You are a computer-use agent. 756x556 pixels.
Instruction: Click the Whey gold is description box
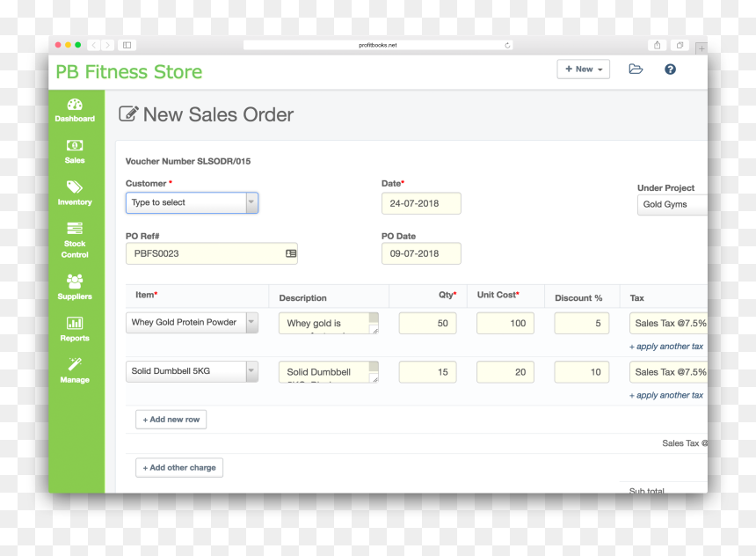point(329,324)
